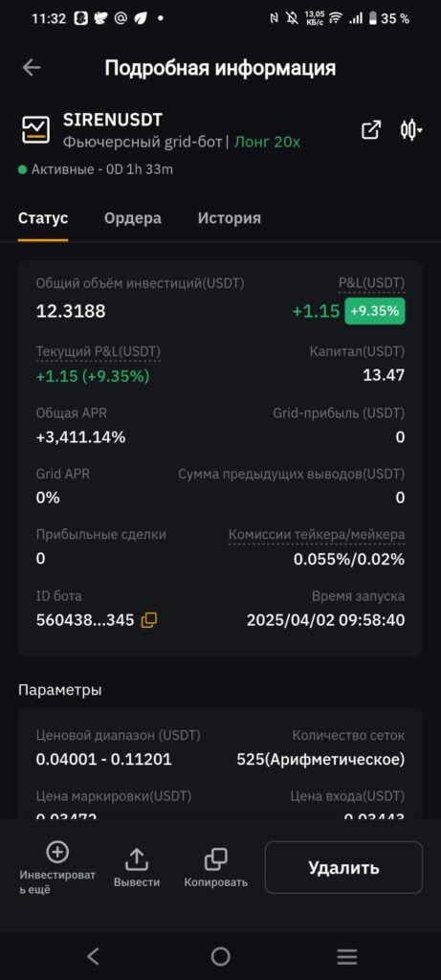The image size is (441, 980).
Task: Select the Статус tab
Action: 43,218
